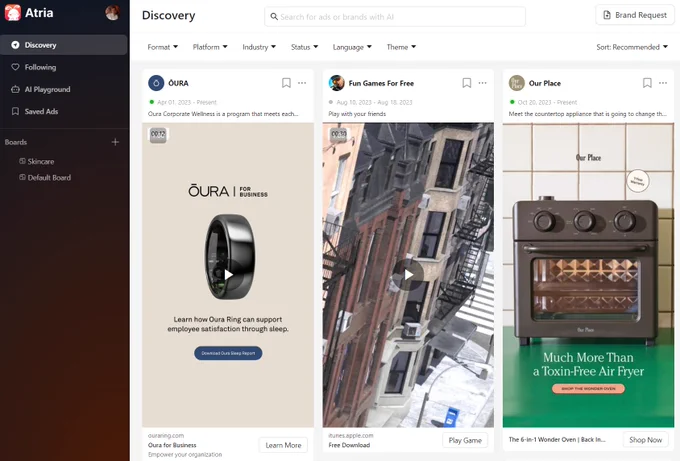Expand the Industry filter dropdown

pyautogui.click(x=259, y=47)
